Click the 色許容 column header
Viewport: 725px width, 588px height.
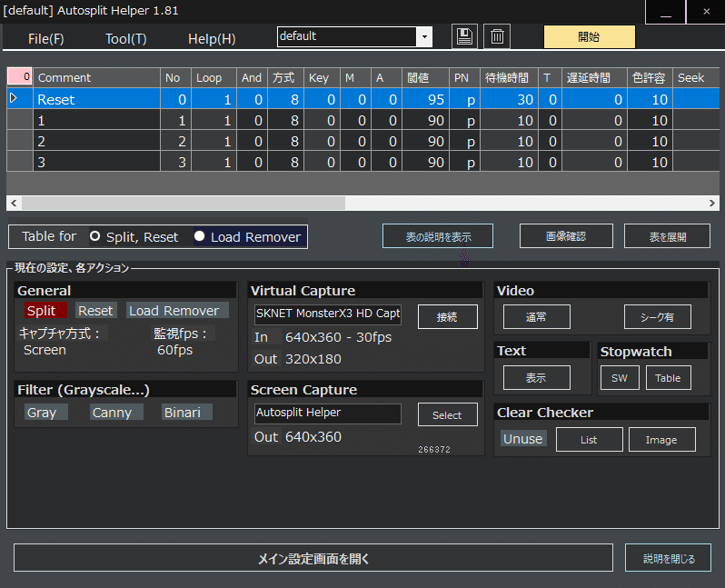pos(650,78)
